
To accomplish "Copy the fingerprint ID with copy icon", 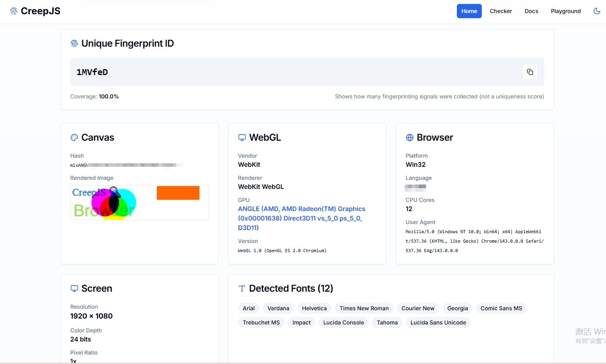I will point(530,72).
